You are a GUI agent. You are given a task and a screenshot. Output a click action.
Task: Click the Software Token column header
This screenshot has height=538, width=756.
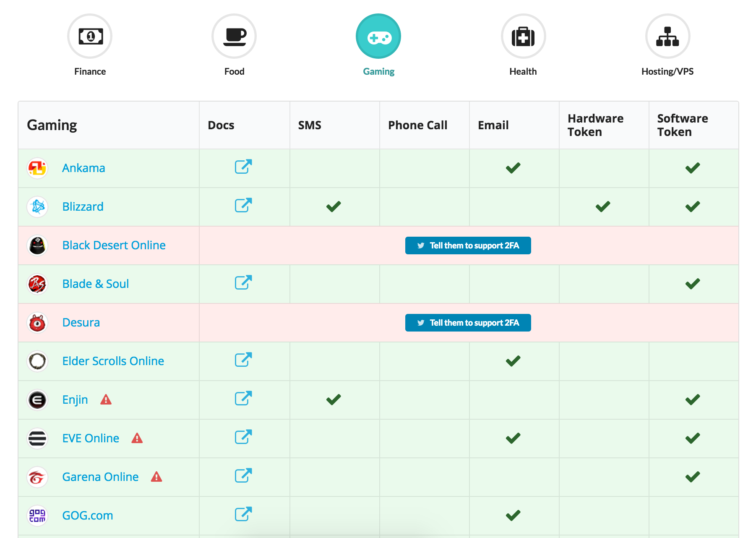point(683,125)
